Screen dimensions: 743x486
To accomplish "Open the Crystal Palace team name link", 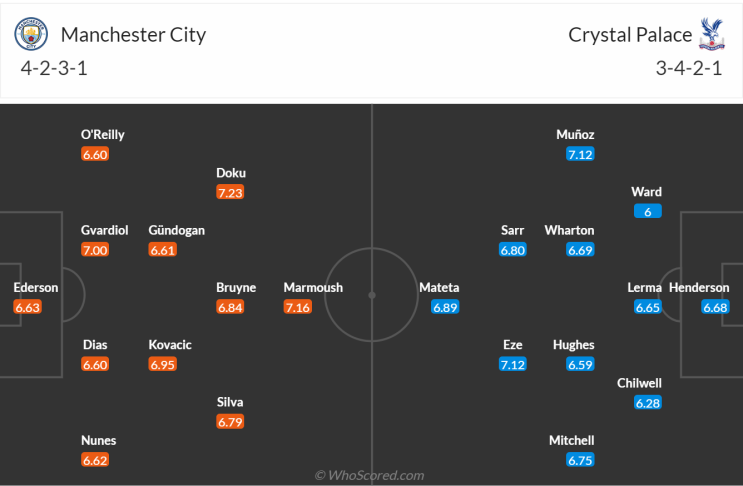I will [x=630, y=35].
